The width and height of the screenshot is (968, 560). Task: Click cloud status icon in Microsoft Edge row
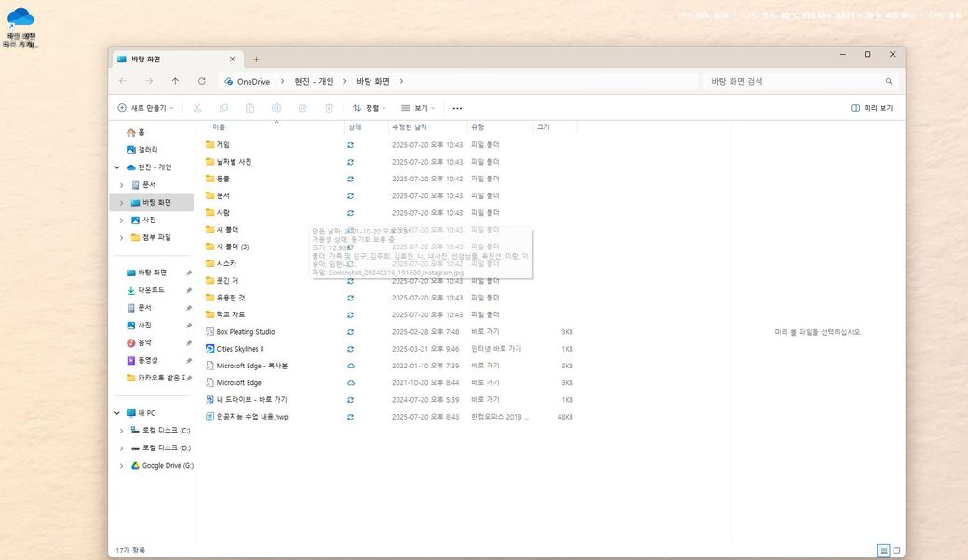(x=350, y=383)
